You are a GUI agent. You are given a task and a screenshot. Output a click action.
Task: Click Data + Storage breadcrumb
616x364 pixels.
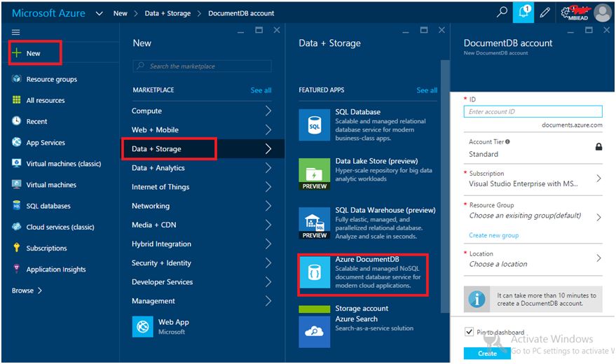[x=167, y=13]
